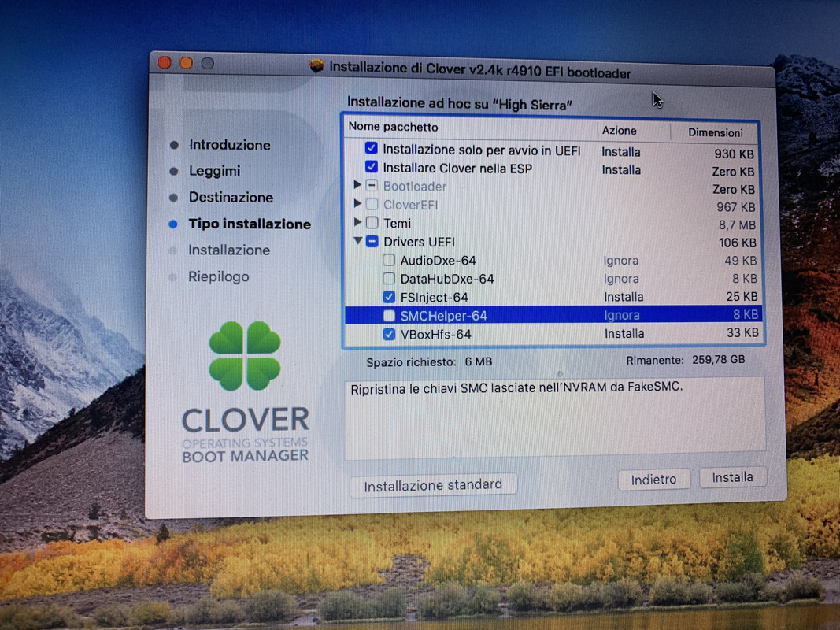Click the 930 KB size value
This screenshot has height=630, width=840.
coord(734,154)
